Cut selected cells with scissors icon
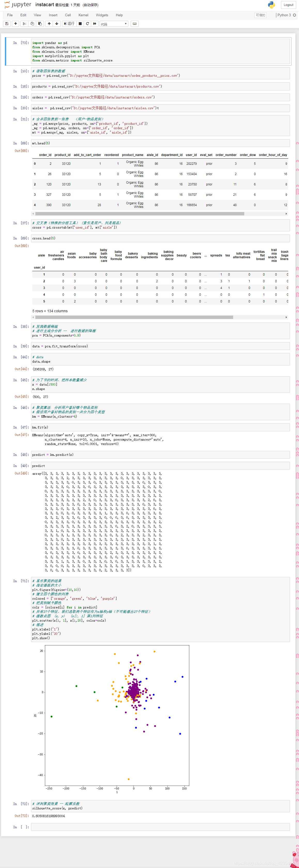 (24, 24)
